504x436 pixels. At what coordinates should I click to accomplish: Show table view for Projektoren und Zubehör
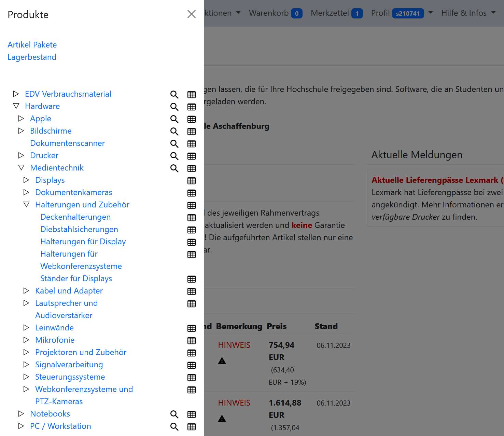[192, 353]
